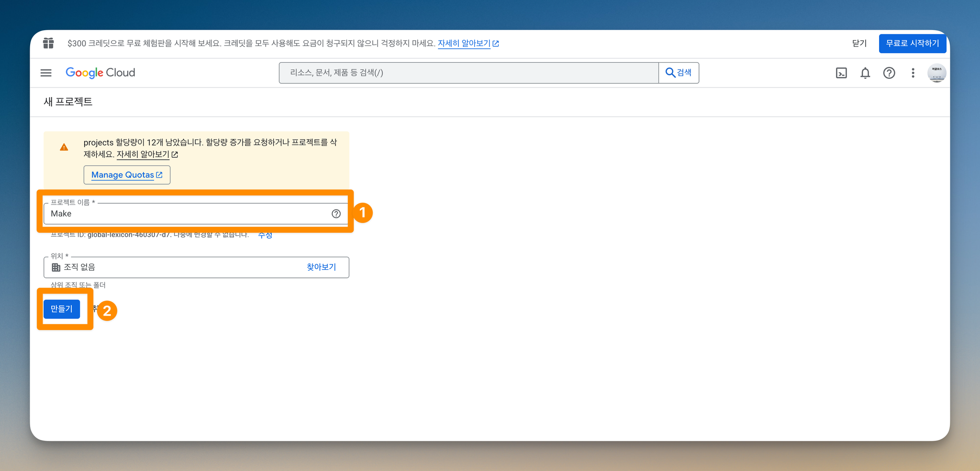
Task: Open the account profile avatar
Action: 936,73
